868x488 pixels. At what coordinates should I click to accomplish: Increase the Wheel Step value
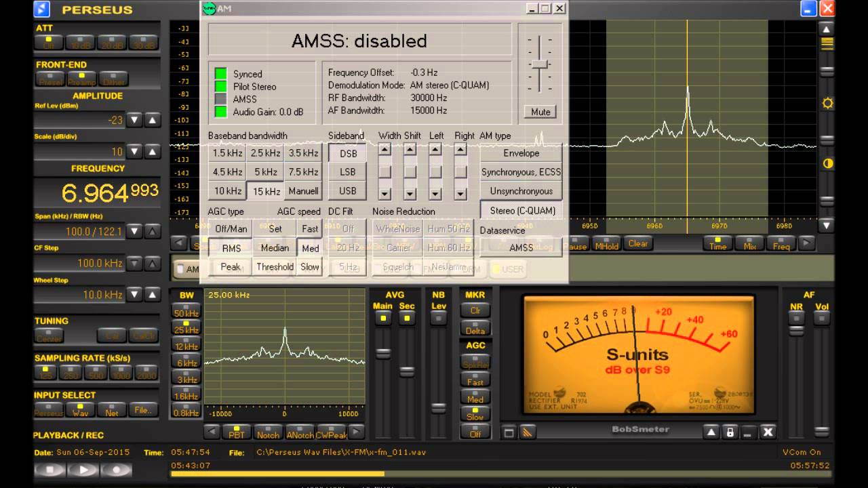pos(153,295)
